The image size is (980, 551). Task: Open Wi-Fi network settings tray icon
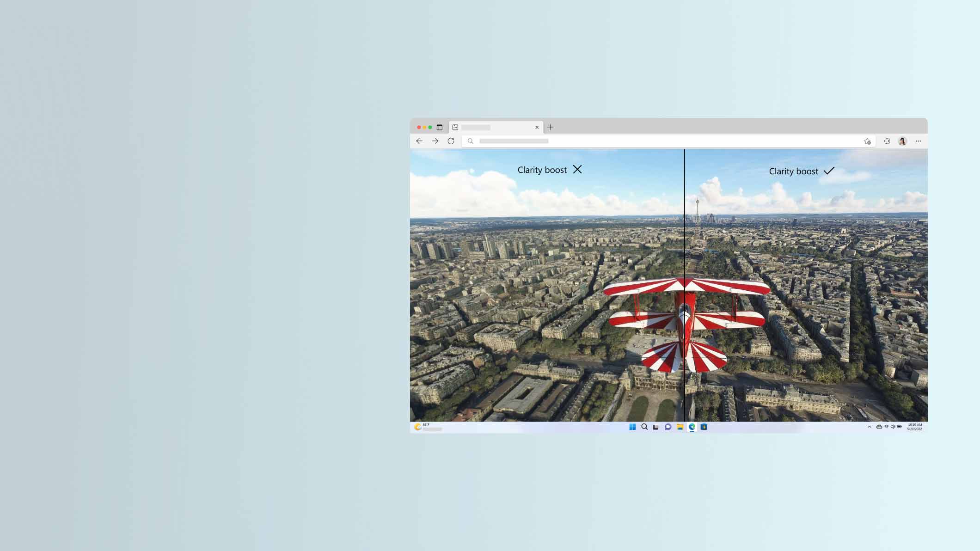coord(886,427)
